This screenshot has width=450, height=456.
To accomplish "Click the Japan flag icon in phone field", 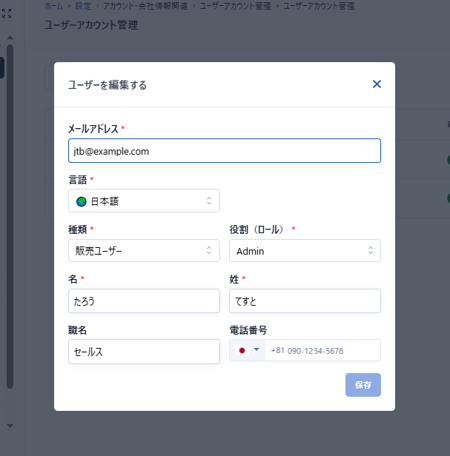I will click(x=242, y=350).
